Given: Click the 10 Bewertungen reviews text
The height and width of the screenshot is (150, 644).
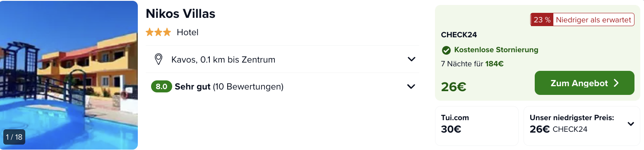Looking at the screenshot, I should (248, 87).
